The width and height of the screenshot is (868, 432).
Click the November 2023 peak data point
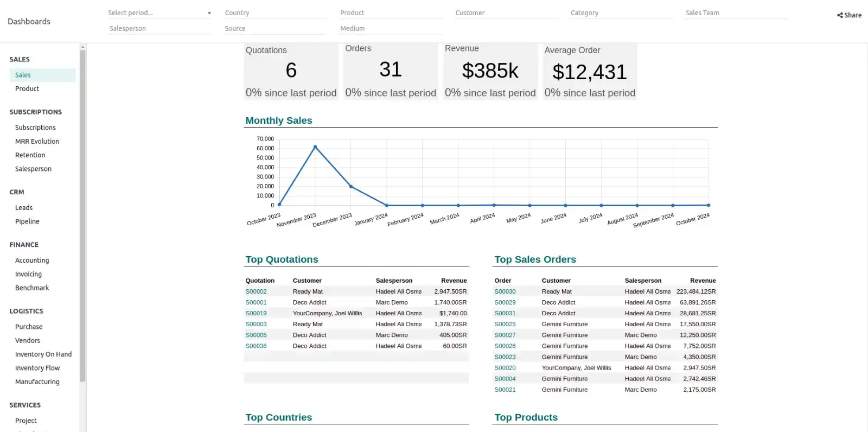(x=315, y=147)
